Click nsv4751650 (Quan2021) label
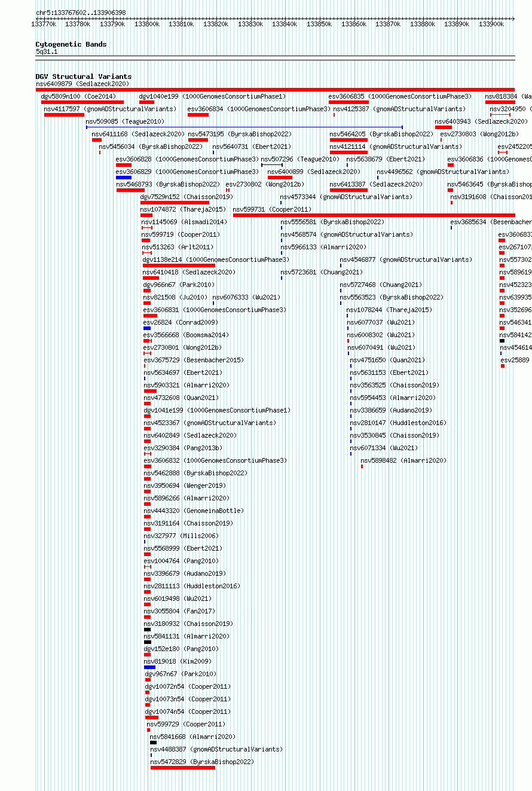 coord(387,360)
